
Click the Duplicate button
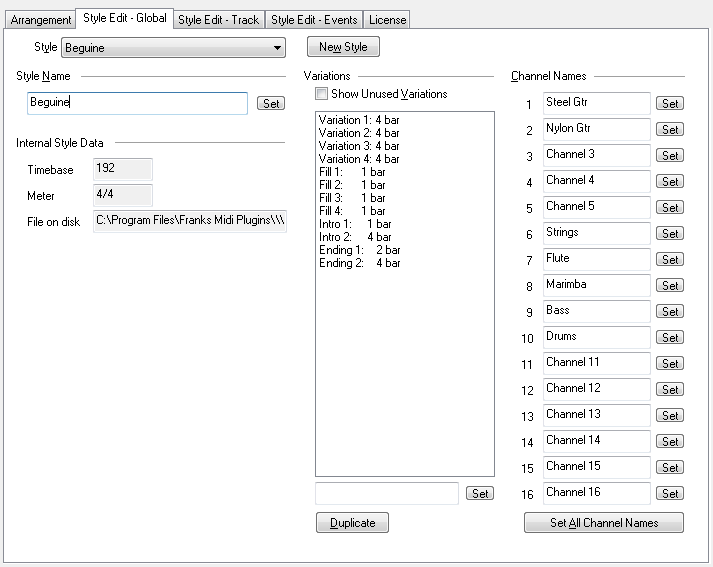(352, 523)
